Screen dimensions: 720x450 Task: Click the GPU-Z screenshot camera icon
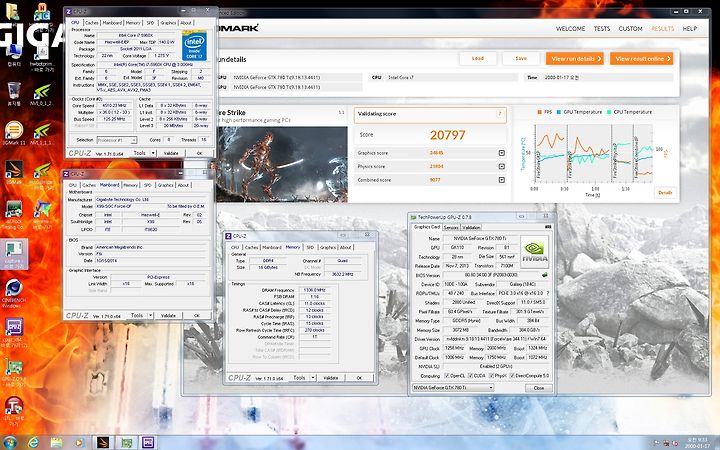(x=547, y=227)
